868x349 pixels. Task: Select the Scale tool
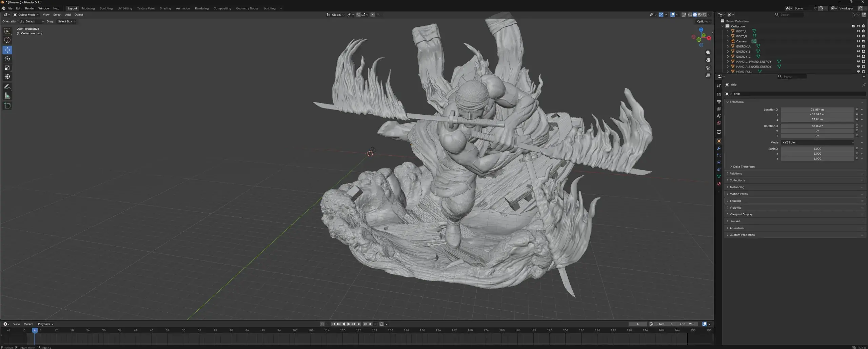tap(7, 68)
